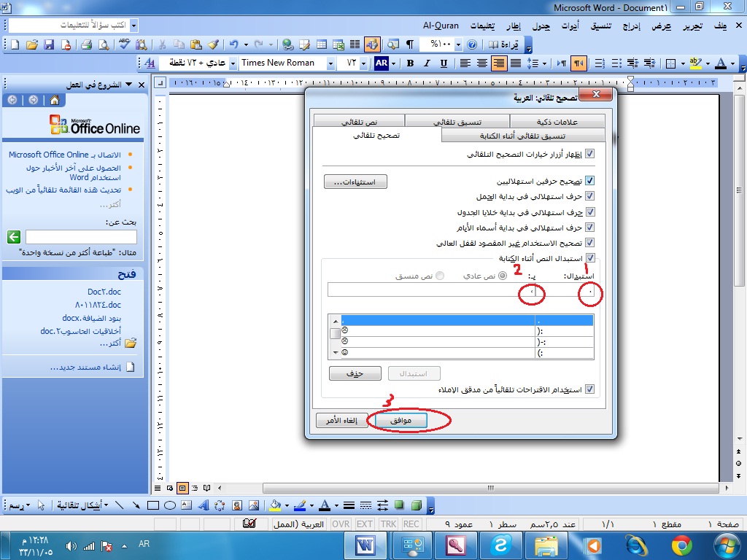The image size is (747, 560).
Task: Select the Rectangle tool on the drawing toolbar
Action: (x=153, y=505)
